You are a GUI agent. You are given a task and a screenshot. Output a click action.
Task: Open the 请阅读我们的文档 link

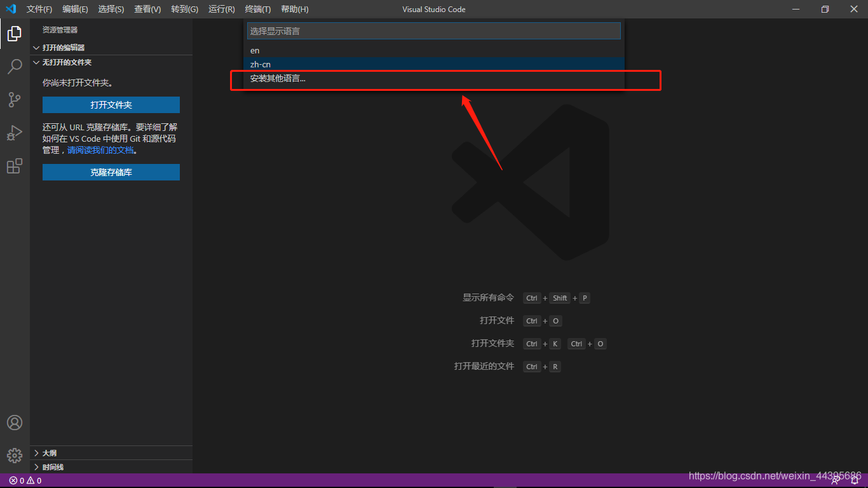point(100,151)
